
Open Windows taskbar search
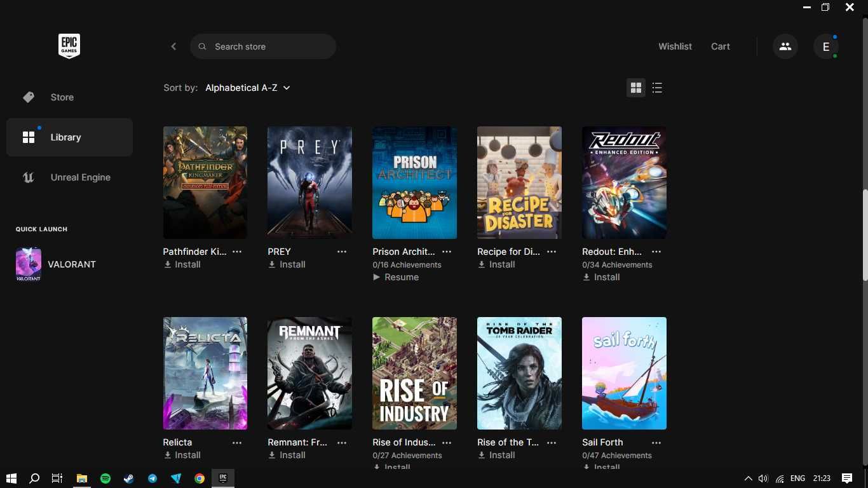[34, 478]
